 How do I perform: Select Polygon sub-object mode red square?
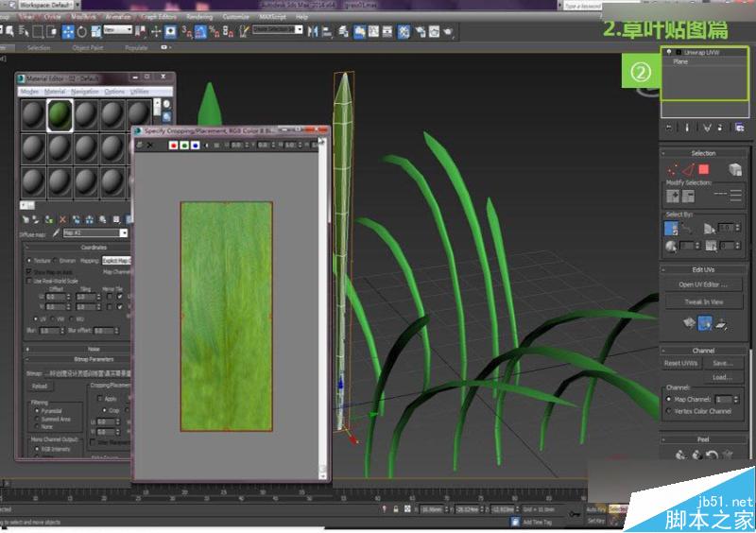[x=703, y=169]
